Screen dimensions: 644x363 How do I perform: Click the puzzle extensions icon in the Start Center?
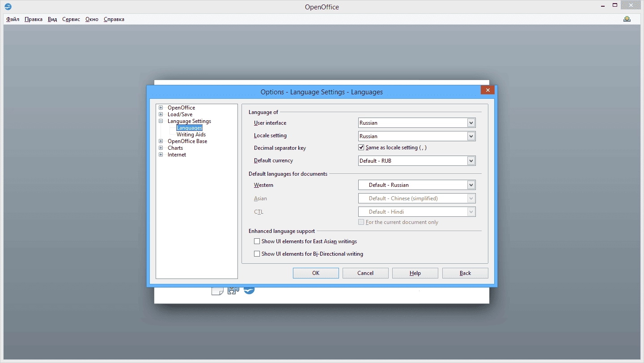pos(233,290)
